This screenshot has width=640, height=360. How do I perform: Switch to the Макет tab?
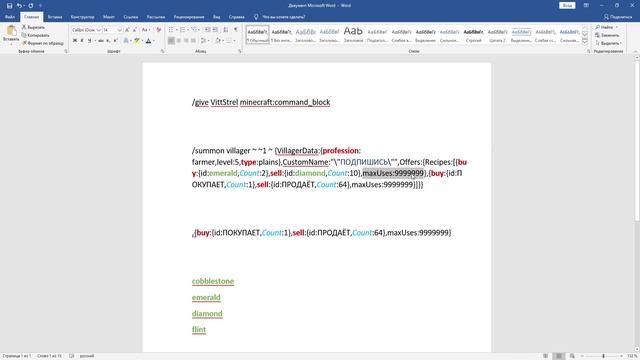(109, 17)
